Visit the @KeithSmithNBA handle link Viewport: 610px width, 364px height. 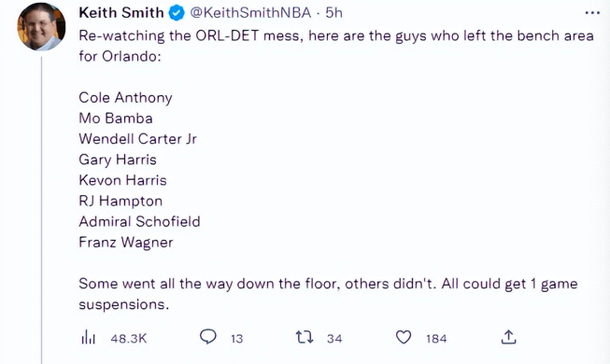pyautogui.click(x=250, y=13)
